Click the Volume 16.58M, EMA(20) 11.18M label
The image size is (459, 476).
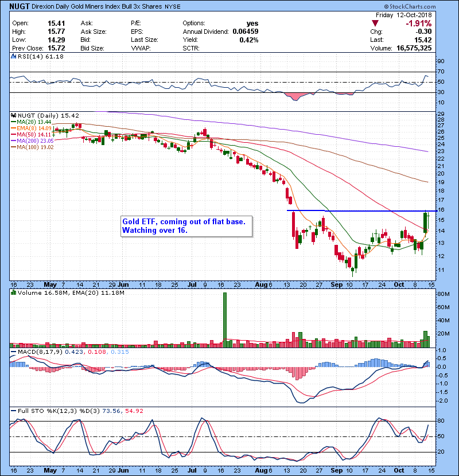point(71,293)
